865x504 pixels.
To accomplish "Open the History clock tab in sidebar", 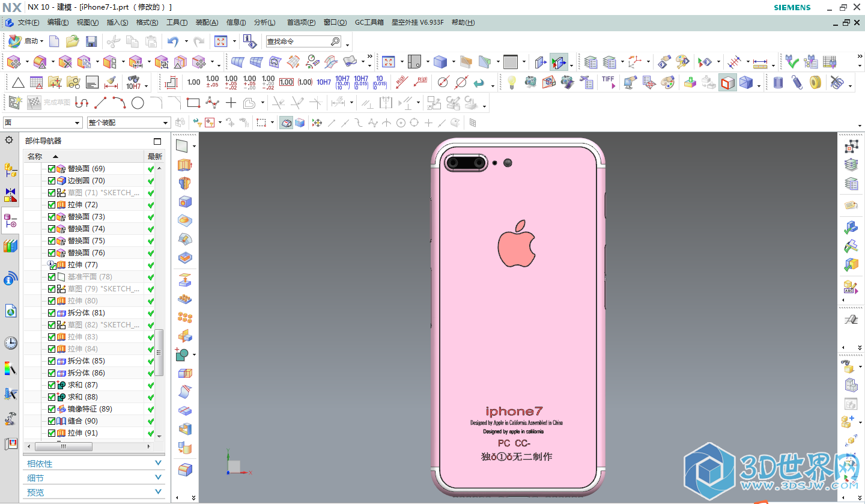I will coord(10,343).
